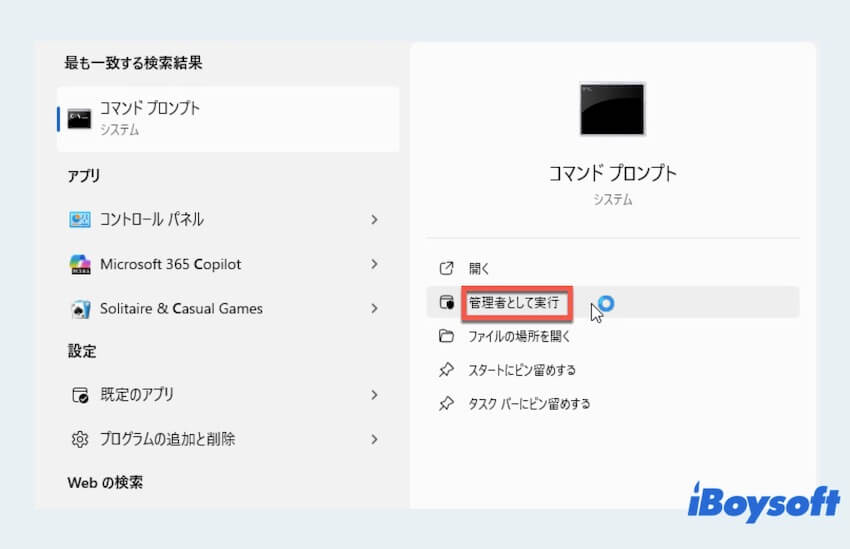Click the large Command Prompt preview icon

tap(612, 109)
